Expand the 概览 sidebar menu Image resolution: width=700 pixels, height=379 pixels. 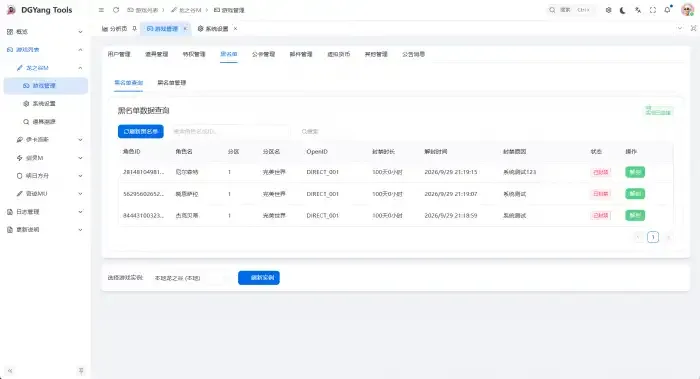pyautogui.click(x=45, y=32)
